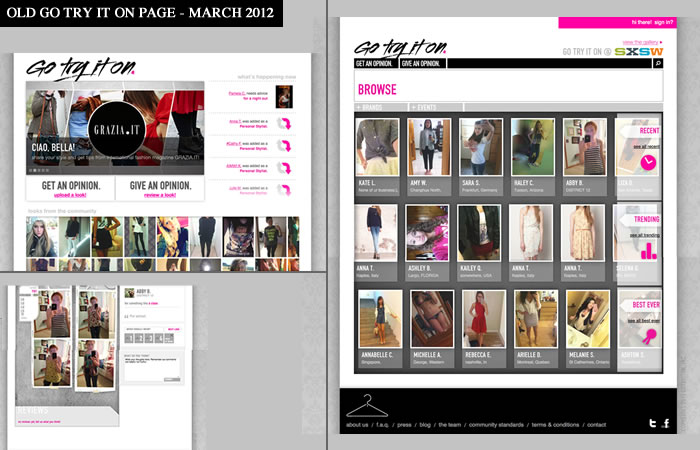Click the striped-top selfie on the look detail page

coord(52,313)
